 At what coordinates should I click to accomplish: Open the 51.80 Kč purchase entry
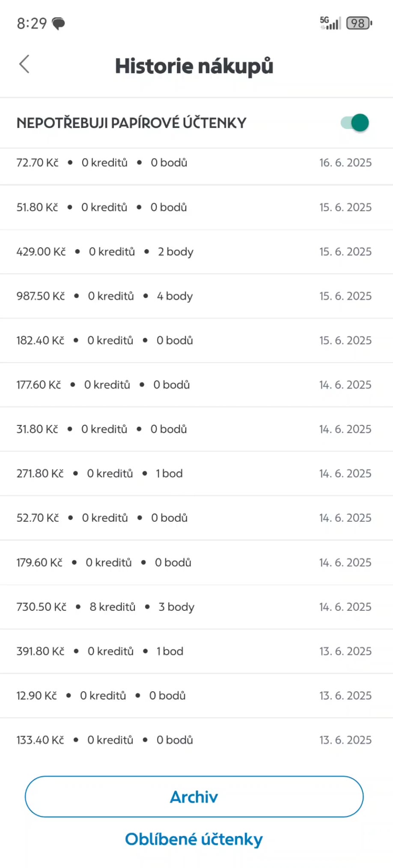tap(196, 208)
